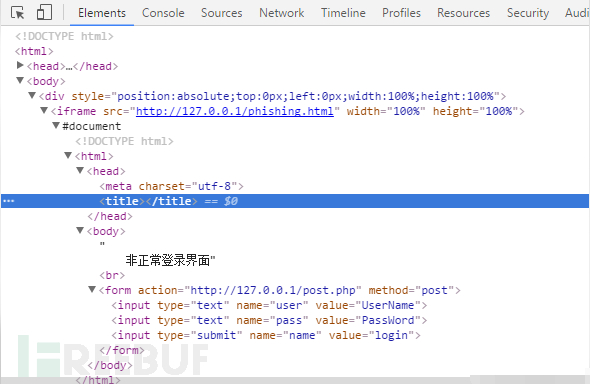Open the Console tab
The height and width of the screenshot is (384, 590).
[x=163, y=13]
